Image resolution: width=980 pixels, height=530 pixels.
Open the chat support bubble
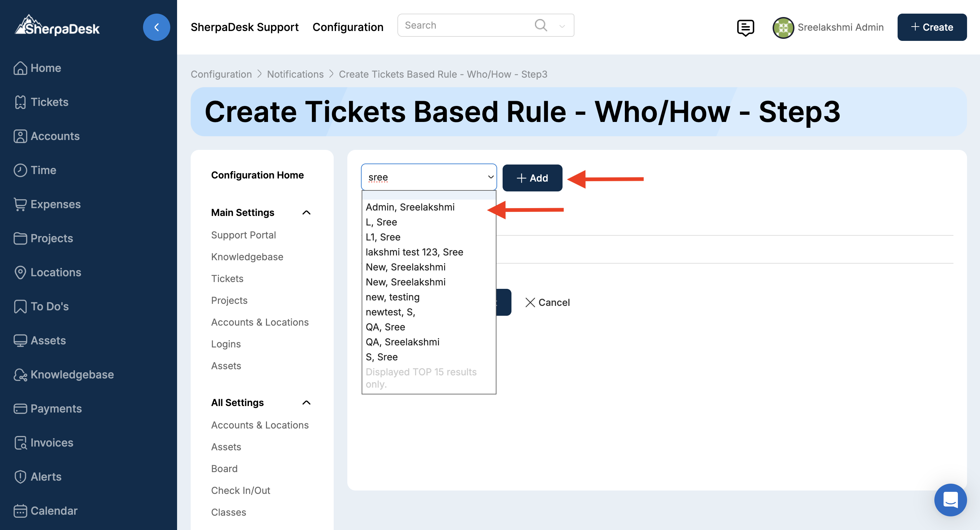[x=950, y=500]
